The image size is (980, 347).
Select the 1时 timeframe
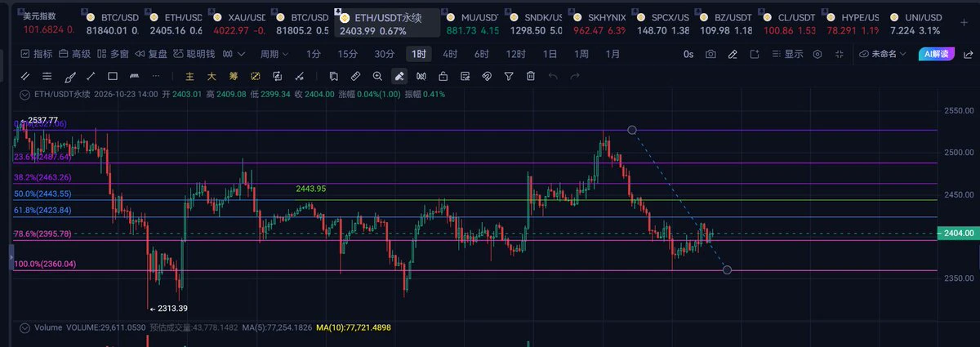pos(419,54)
